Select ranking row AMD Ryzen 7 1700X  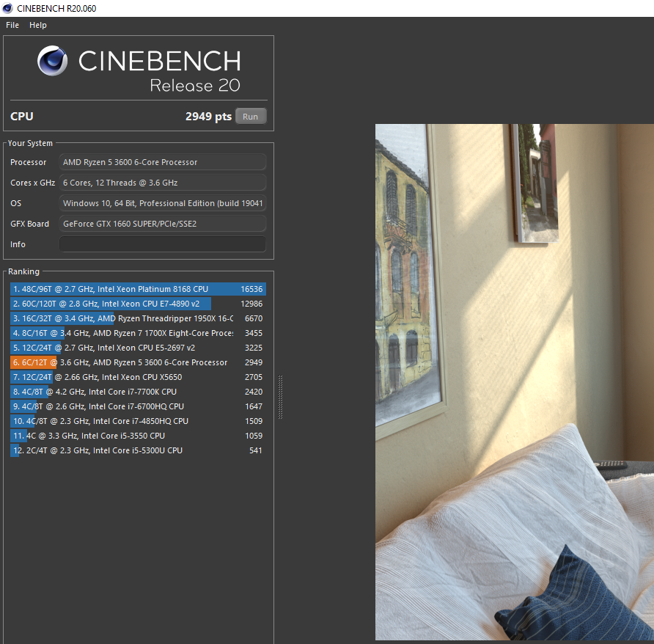click(138, 333)
